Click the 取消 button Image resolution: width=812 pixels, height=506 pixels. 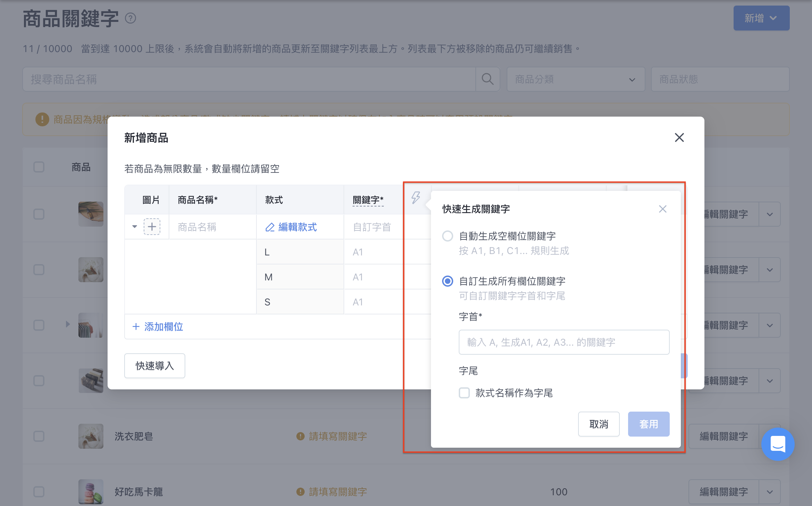(x=599, y=424)
